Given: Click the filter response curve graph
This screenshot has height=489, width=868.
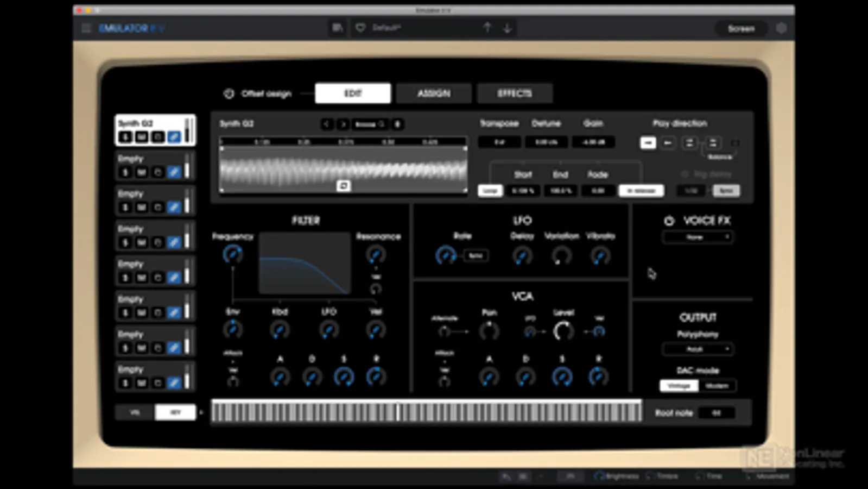Looking at the screenshot, I should (305, 264).
